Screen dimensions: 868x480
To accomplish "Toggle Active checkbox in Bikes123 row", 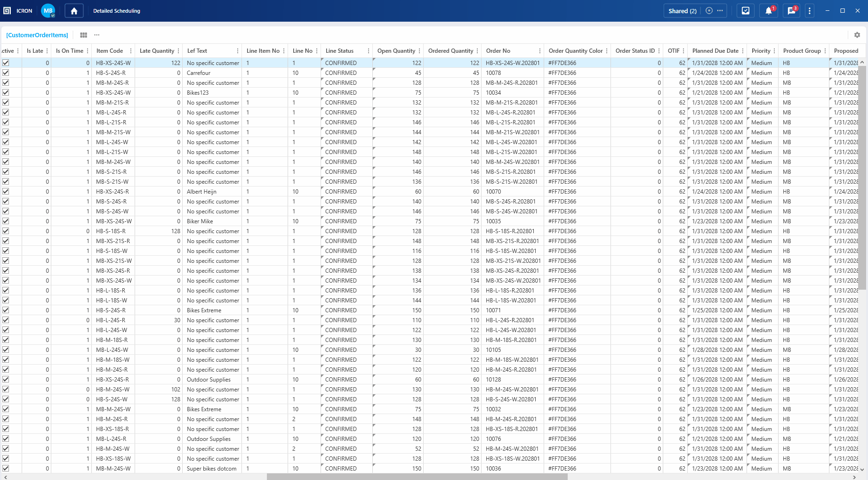I will click(x=6, y=92).
